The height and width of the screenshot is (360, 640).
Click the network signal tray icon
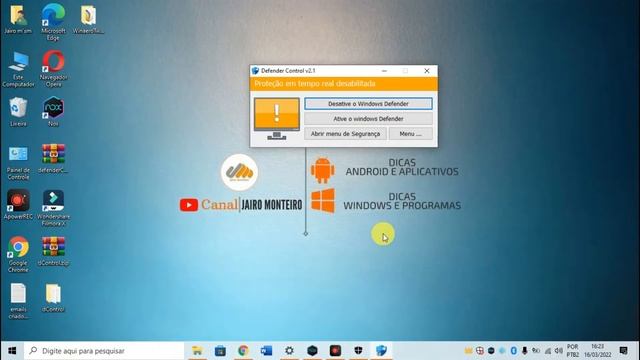[547, 351]
